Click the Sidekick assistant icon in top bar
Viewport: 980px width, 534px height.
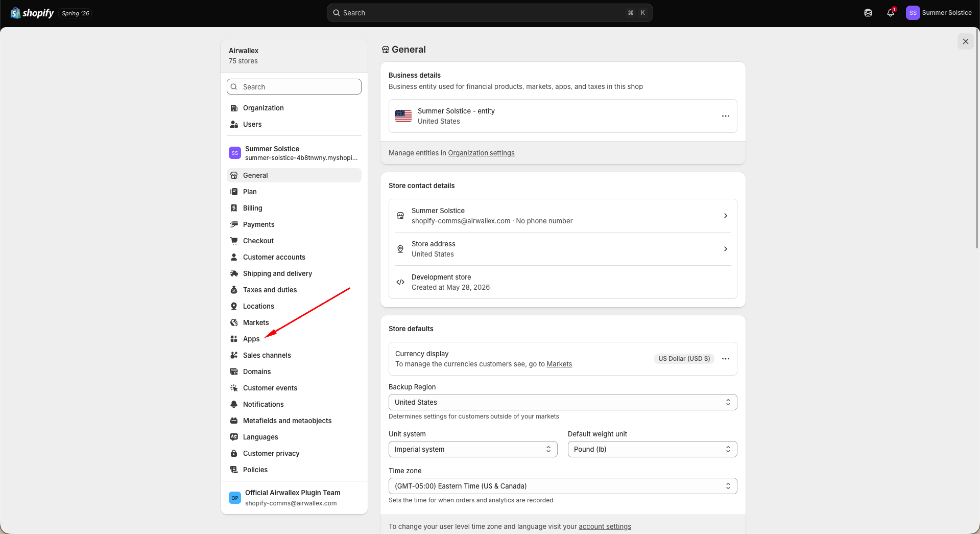point(868,13)
